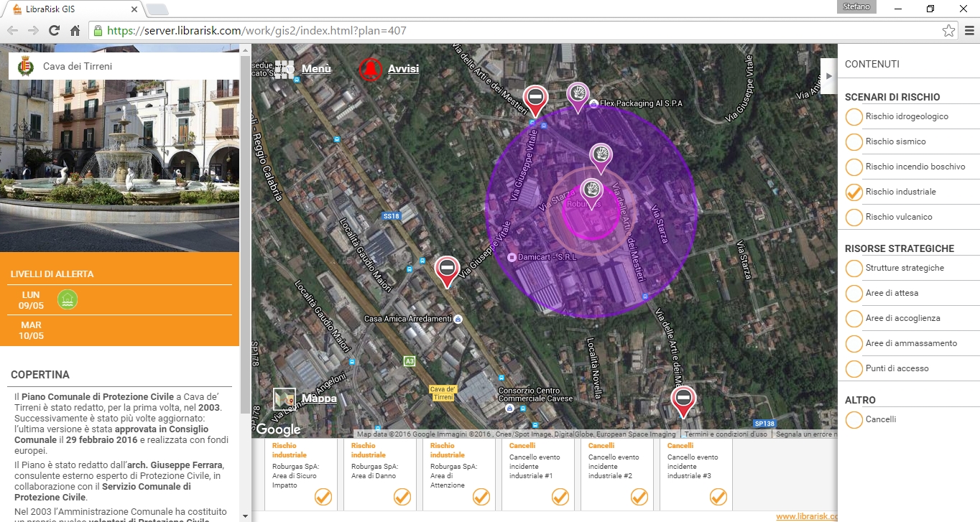The width and height of the screenshot is (980, 522).
Task: Select the LibraRisk GIS browser tab
Action: (74, 9)
